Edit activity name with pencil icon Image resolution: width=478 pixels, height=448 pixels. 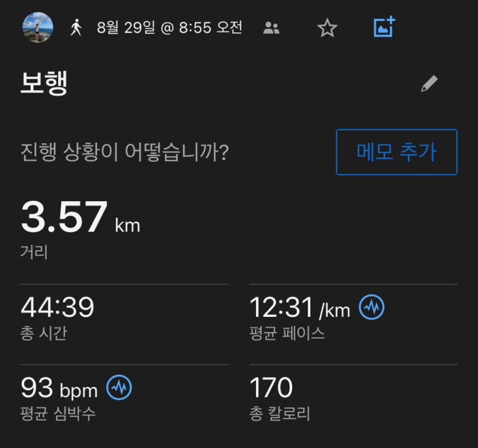(x=429, y=84)
